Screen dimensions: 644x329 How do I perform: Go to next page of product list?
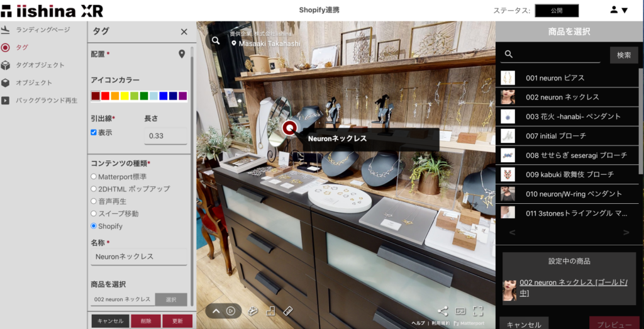626,233
